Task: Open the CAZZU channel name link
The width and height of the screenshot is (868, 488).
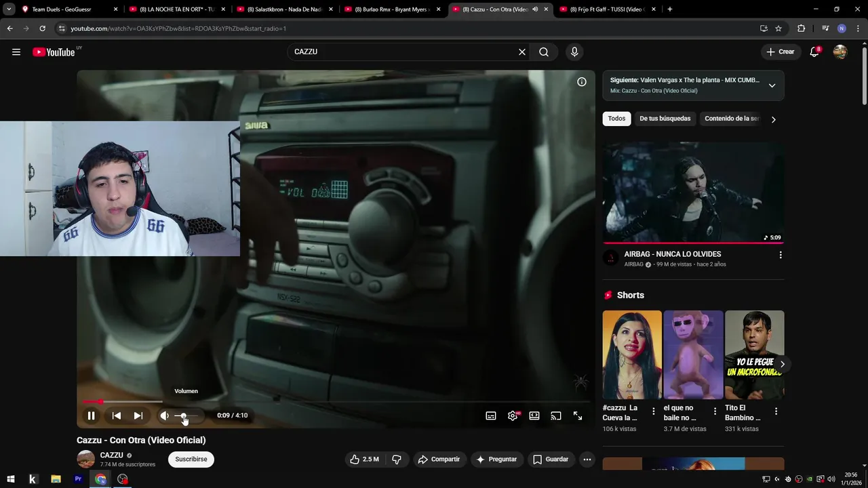Action: click(112, 455)
